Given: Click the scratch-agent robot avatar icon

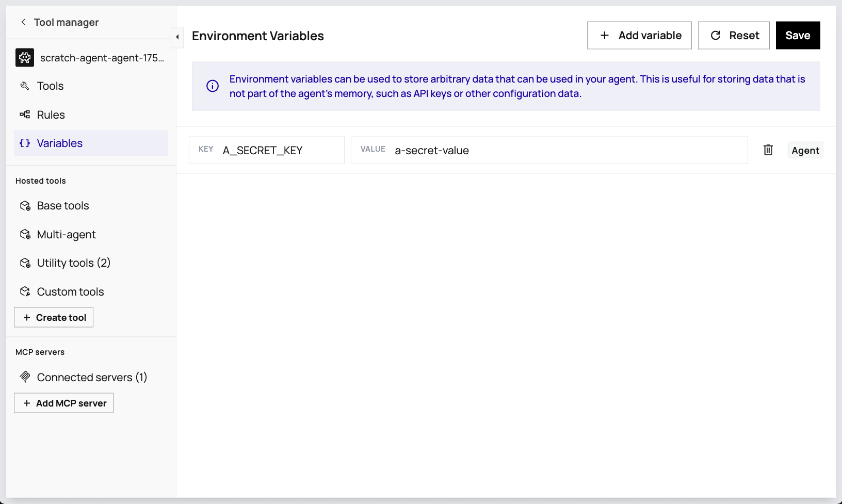Looking at the screenshot, I should (25, 58).
